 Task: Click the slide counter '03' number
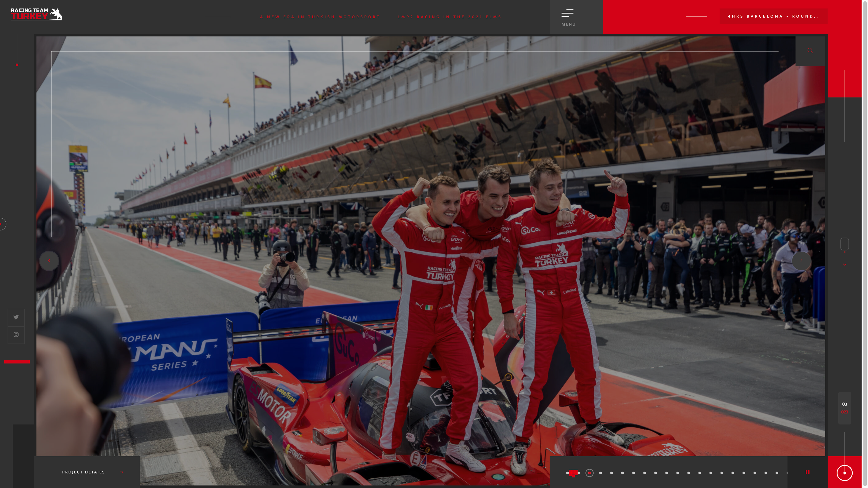coord(844,404)
